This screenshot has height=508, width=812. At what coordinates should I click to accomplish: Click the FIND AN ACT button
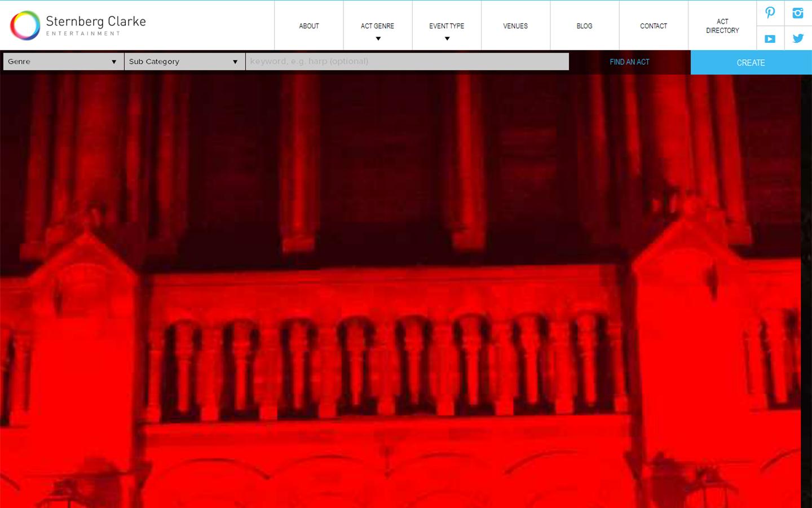pos(629,62)
